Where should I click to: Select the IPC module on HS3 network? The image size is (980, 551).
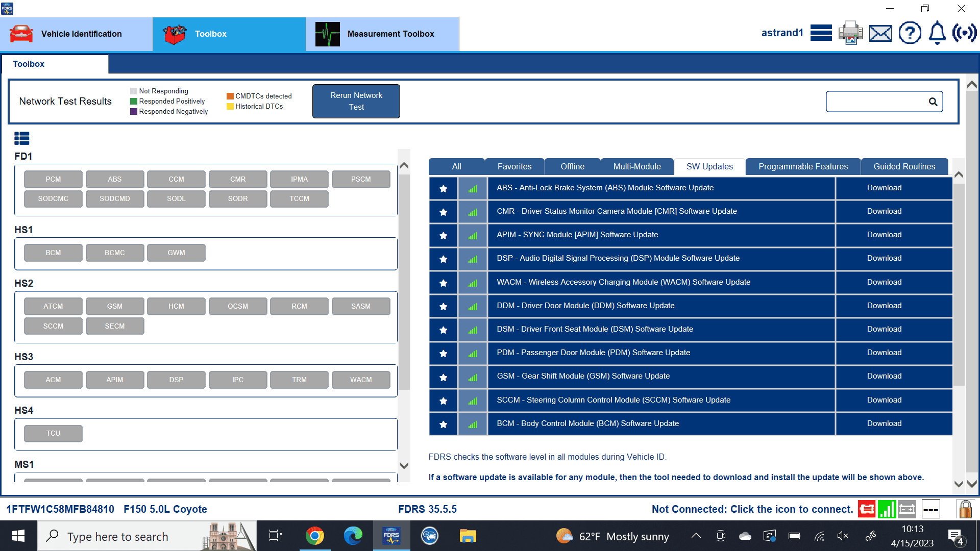238,380
